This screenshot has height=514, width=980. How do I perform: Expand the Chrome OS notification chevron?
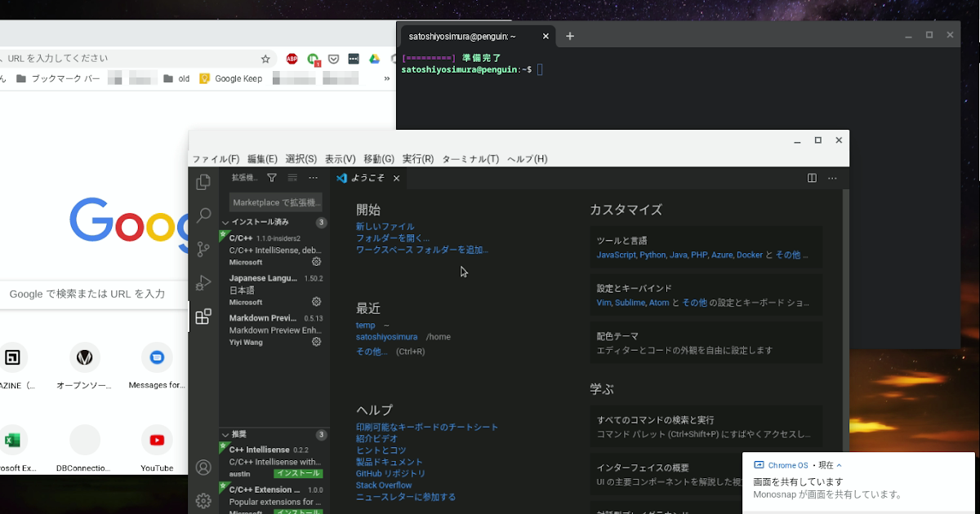coord(839,465)
